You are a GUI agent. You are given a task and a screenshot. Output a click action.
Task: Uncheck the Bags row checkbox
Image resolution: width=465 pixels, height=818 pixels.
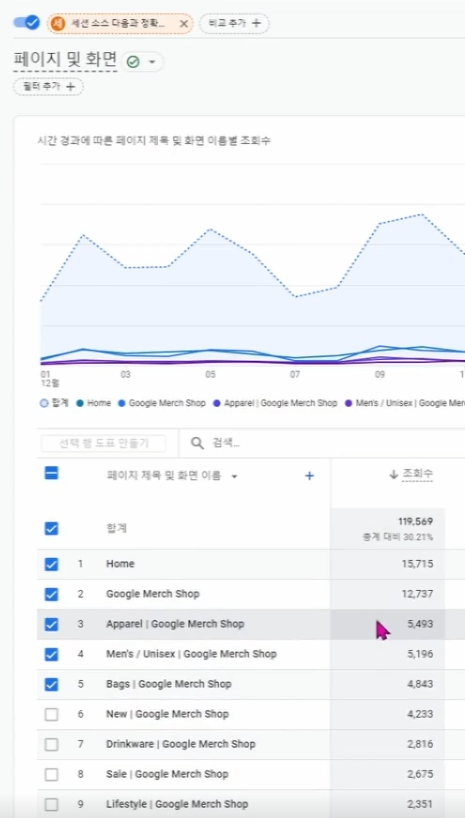coord(51,684)
